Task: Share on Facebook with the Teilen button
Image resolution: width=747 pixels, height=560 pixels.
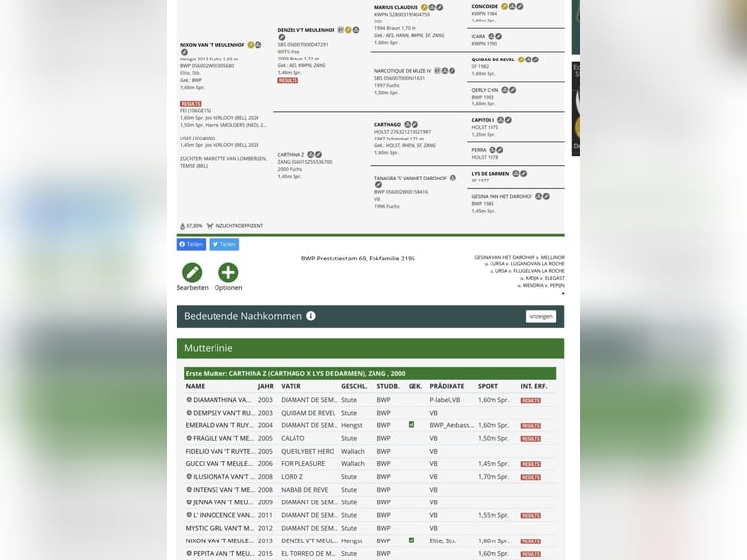Action: coord(191,244)
